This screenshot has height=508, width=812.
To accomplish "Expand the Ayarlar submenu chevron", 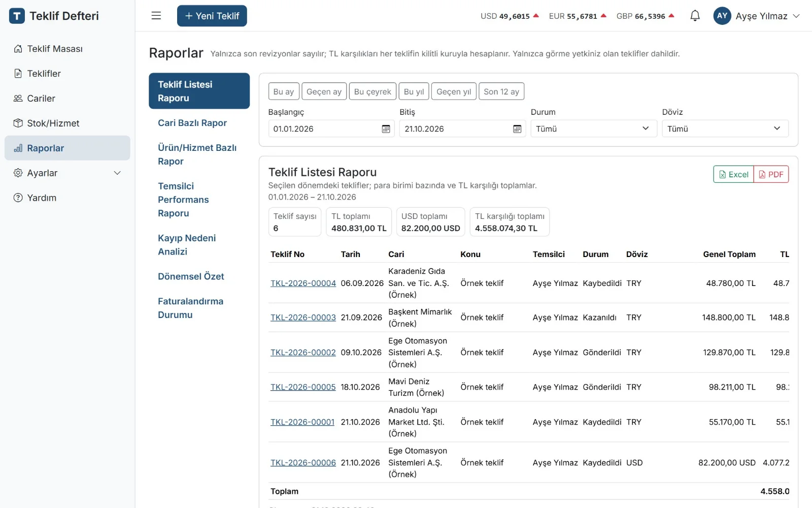I will tap(117, 173).
